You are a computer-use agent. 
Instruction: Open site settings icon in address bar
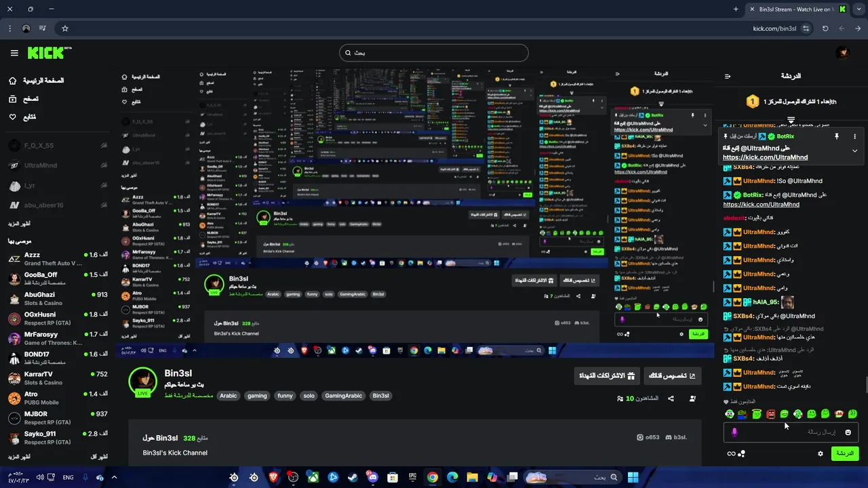(806, 28)
